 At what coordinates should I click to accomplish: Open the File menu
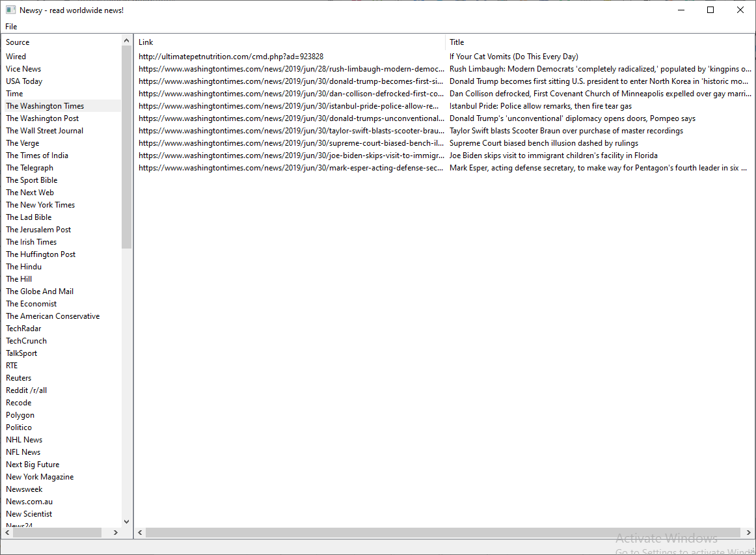[x=11, y=27]
